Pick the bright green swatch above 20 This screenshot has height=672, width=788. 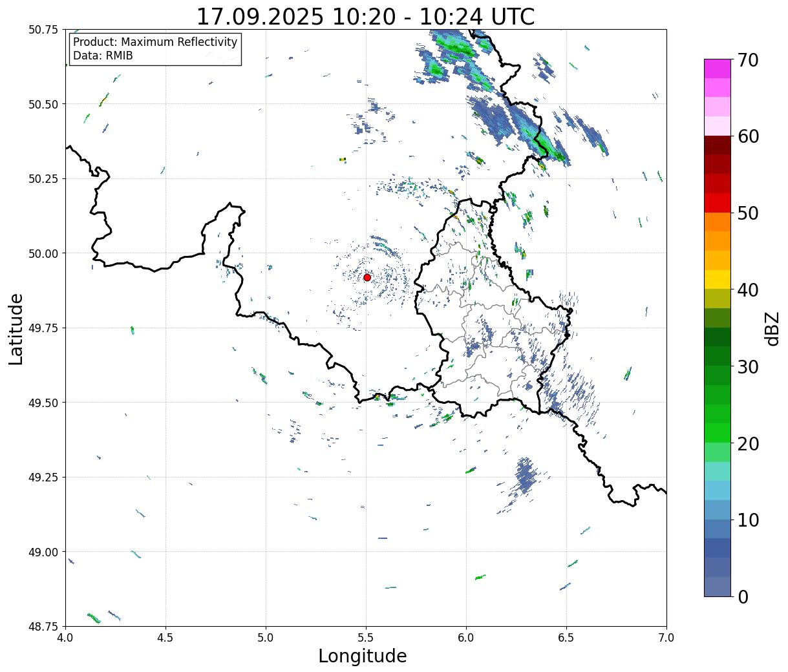point(718,433)
